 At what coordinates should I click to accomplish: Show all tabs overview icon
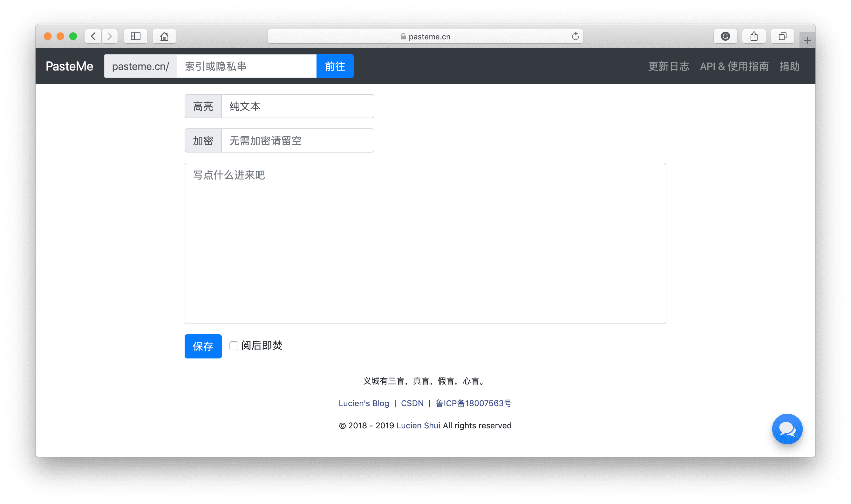coord(782,36)
